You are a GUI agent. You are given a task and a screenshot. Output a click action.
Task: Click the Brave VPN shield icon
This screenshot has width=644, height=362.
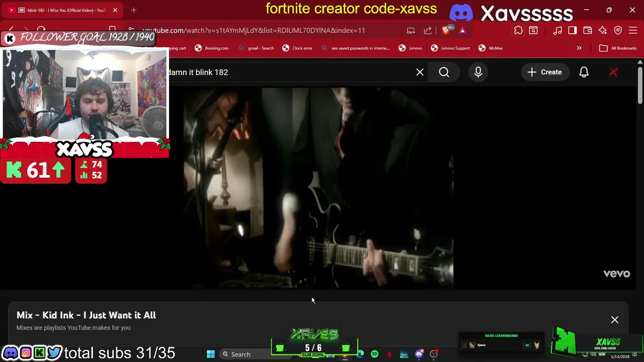point(618,30)
